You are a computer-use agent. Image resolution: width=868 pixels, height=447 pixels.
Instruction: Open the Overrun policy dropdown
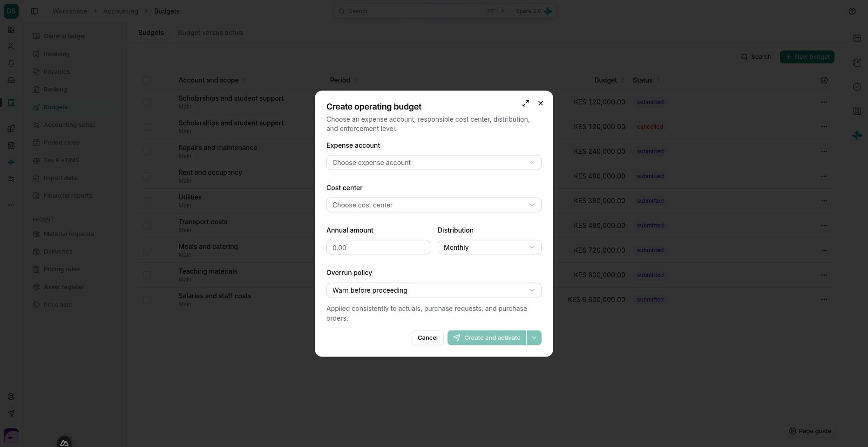(x=434, y=290)
